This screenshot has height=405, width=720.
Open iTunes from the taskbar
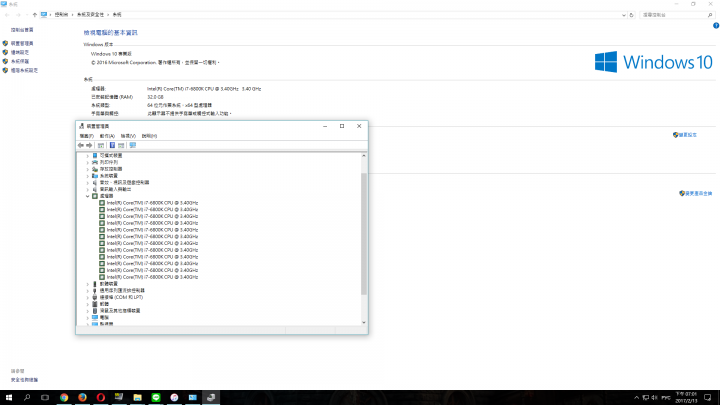[x=174, y=398]
